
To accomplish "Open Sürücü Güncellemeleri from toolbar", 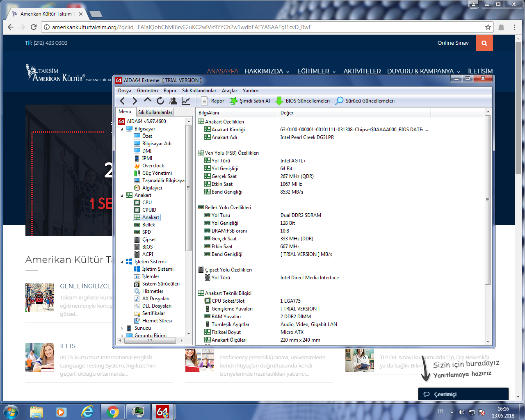I will pos(365,101).
